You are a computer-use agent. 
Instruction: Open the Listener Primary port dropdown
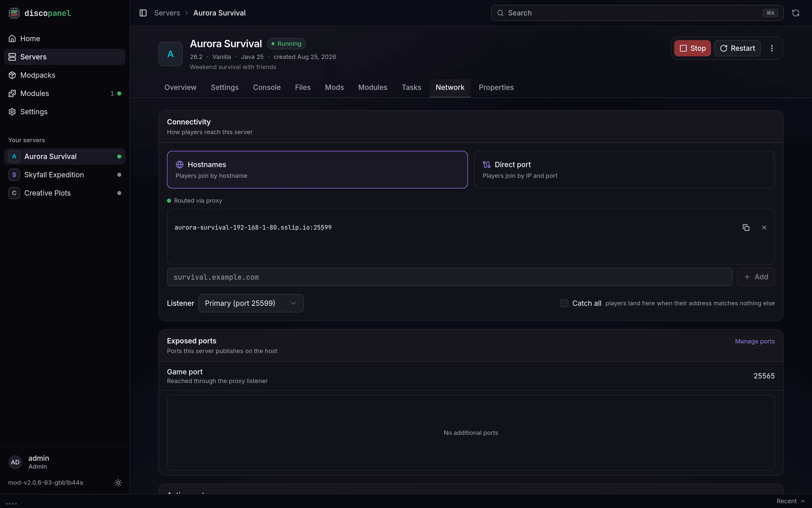pos(251,303)
